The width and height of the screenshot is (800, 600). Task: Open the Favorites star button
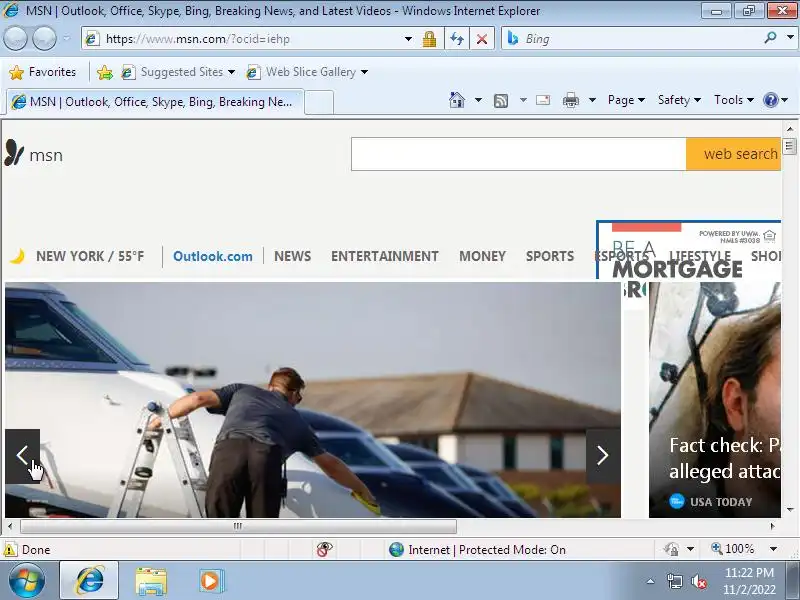(x=42, y=72)
